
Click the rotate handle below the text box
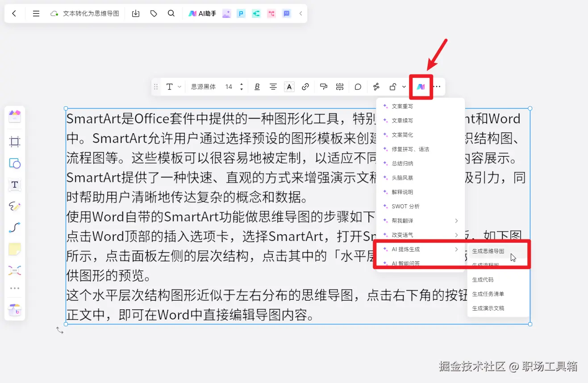[60, 330]
